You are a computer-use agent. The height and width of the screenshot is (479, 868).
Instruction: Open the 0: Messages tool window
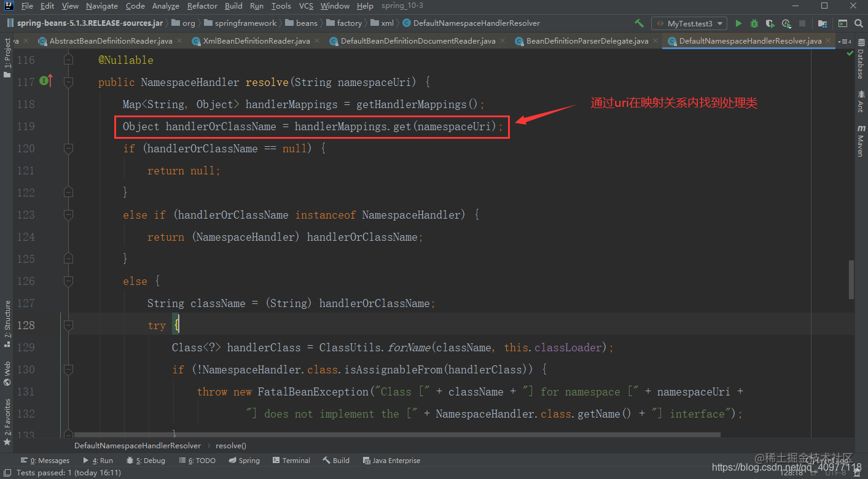45,461
